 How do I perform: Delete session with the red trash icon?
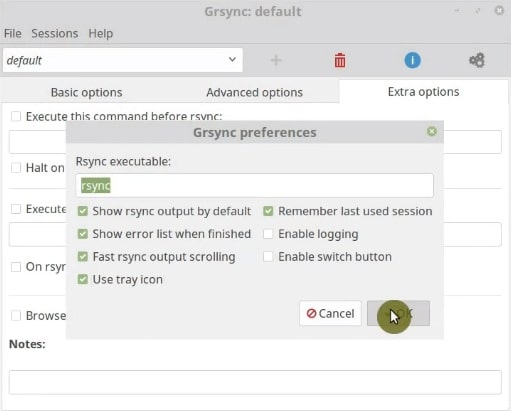[x=340, y=60]
